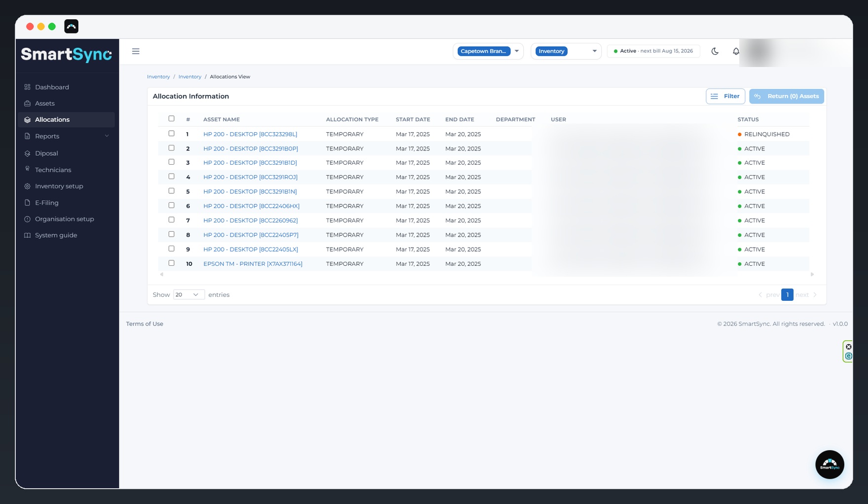Click the app icon in title bar

(x=72, y=26)
